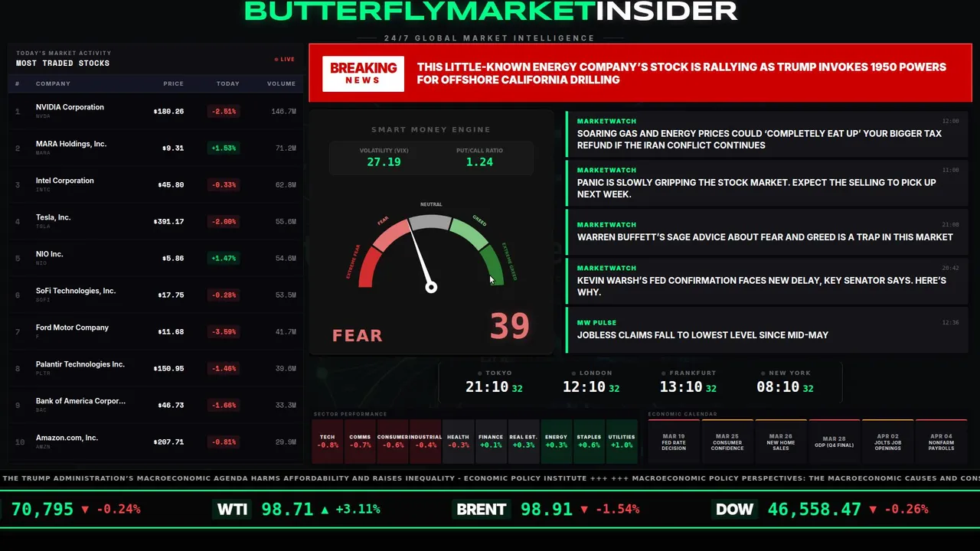Click the New York world clock
Image resolution: width=980 pixels, height=551 pixels.
[785, 382]
